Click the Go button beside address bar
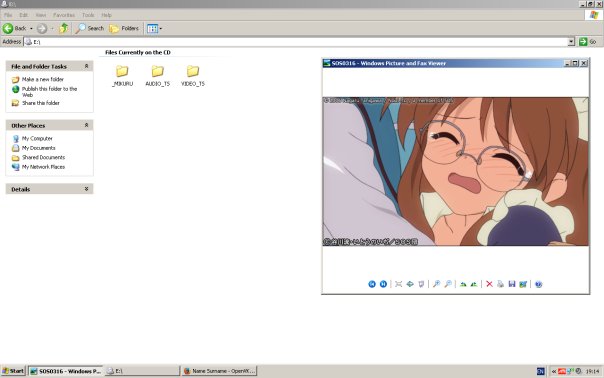 [x=588, y=42]
